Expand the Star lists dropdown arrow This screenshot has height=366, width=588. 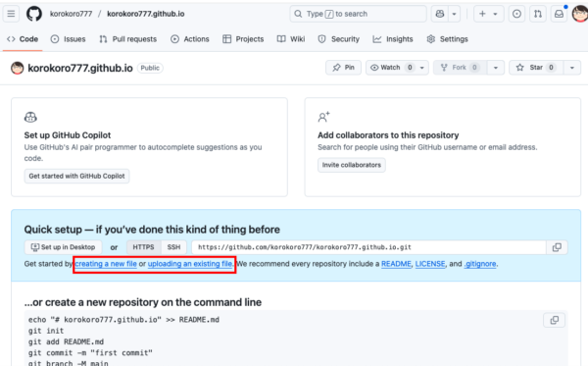point(572,68)
